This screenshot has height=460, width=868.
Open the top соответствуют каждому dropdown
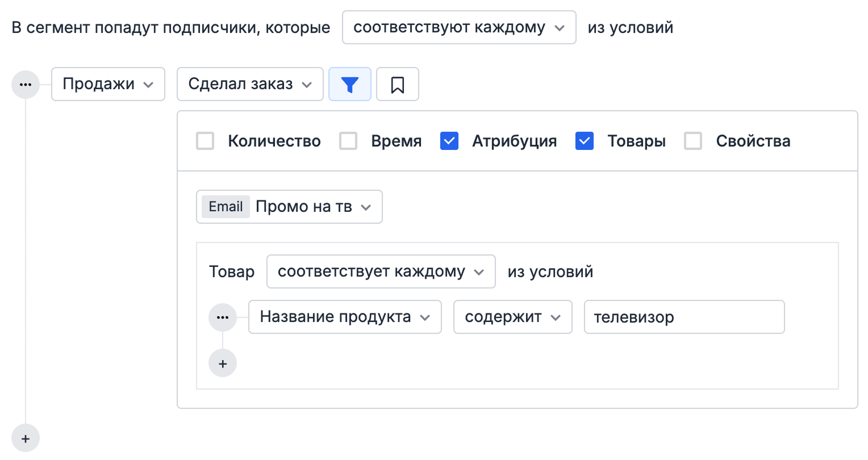[x=459, y=27]
